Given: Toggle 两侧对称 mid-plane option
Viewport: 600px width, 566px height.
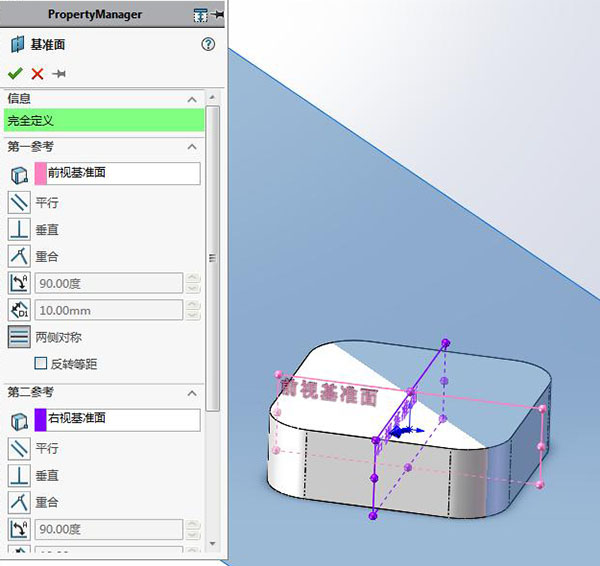Looking at the screenshot, I should click(x=19, y=337).
